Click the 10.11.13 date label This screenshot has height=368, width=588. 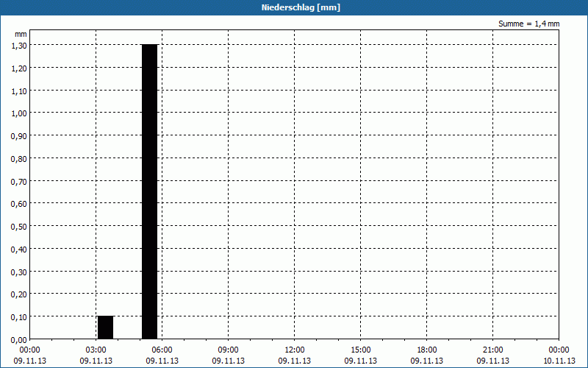pyautogui.click(x=559, y=361)
